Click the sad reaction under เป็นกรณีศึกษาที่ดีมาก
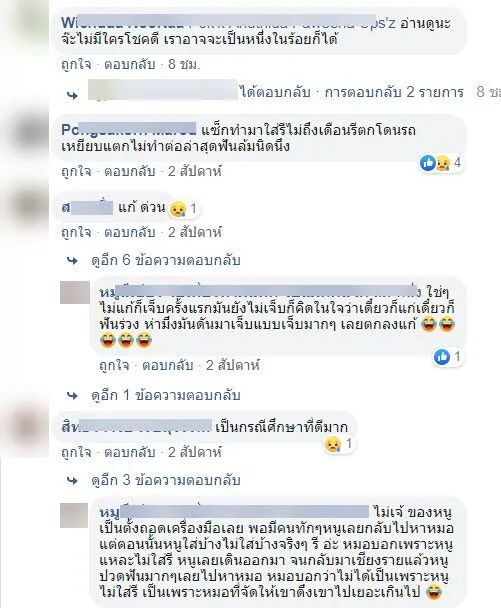 332,444
